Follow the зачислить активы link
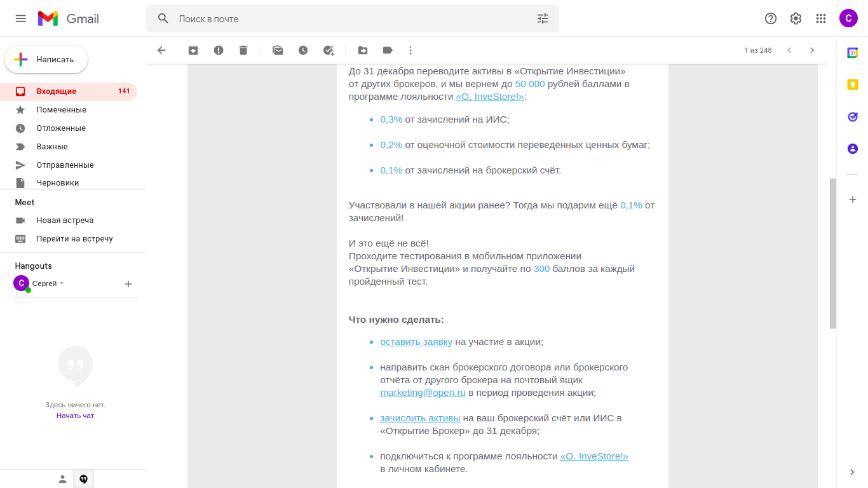Image resolution: width=868 pixels, height=488 pixels. pos(420,418)
